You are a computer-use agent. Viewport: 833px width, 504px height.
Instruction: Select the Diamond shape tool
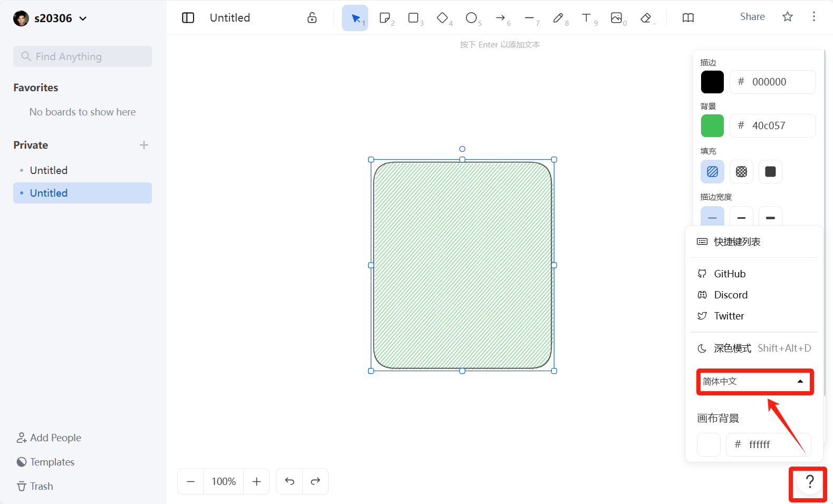tap(443, 18)
